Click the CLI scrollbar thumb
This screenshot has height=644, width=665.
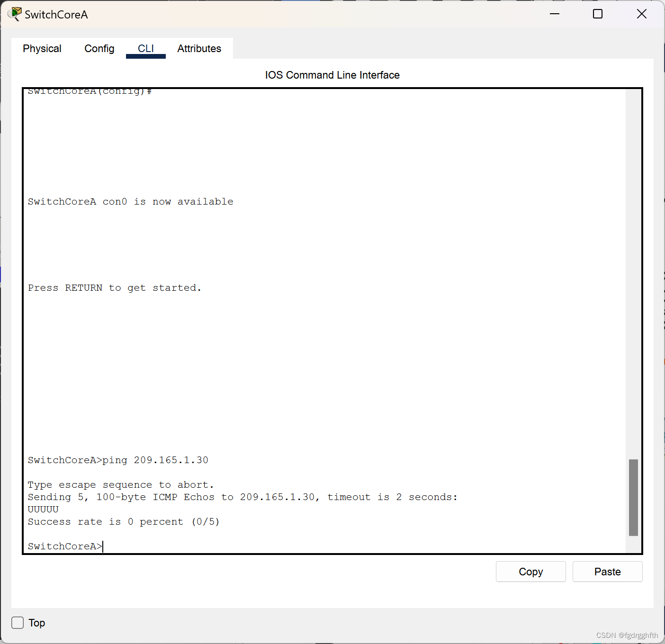point(633,497)
